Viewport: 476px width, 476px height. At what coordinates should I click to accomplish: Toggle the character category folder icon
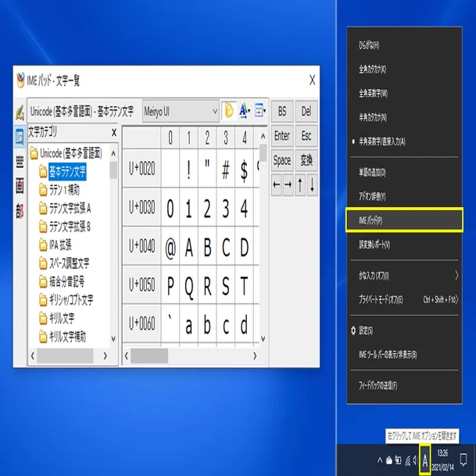[230, 111]
